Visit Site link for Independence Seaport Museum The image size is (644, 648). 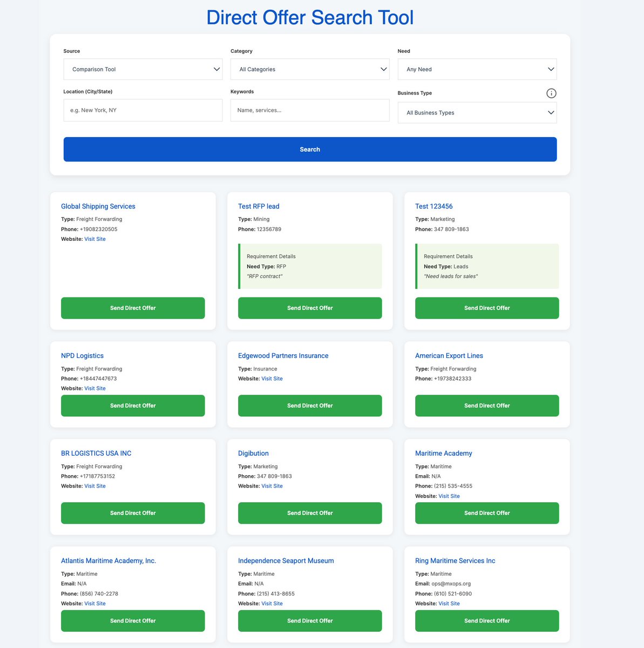[x=272, y=604]
